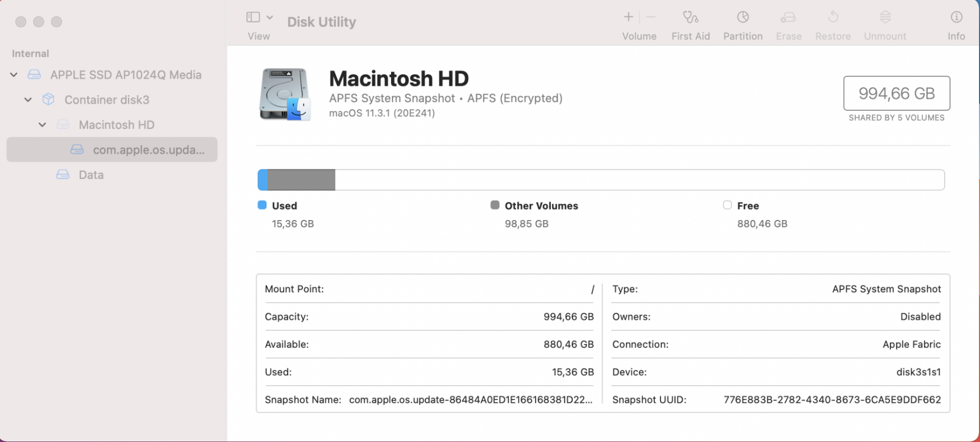This screenshot has width=980, height=442.
Task: Click the Volume toolbar label
Action: point(639,36)
